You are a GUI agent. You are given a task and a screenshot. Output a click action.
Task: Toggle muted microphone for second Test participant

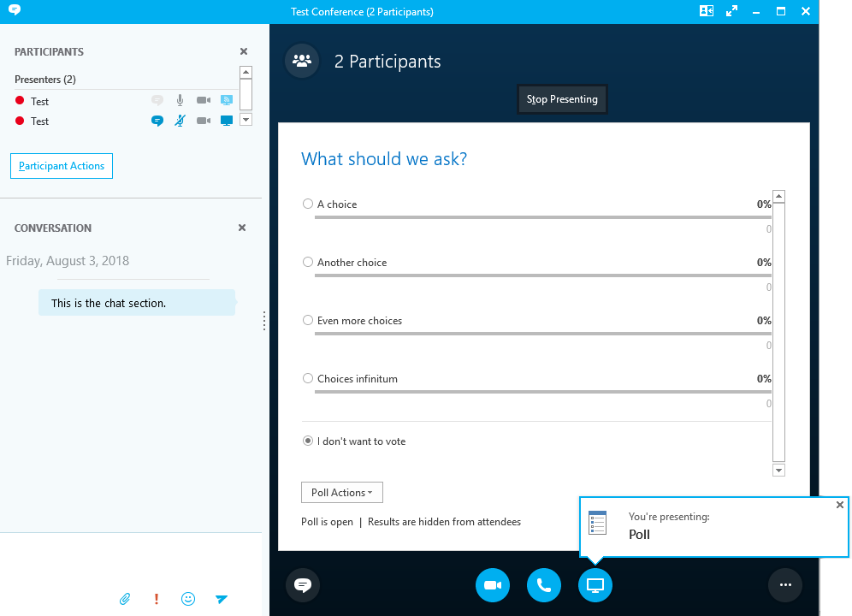click(180, 121)
